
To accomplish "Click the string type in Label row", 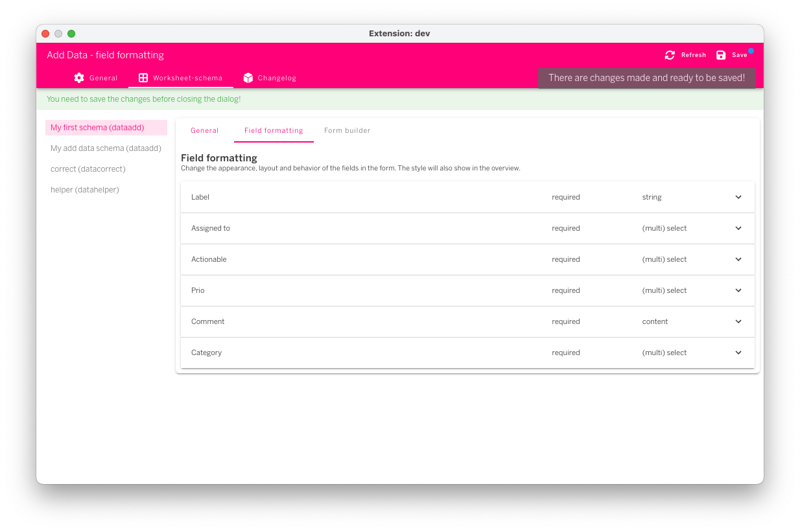I will coord(652,197).
